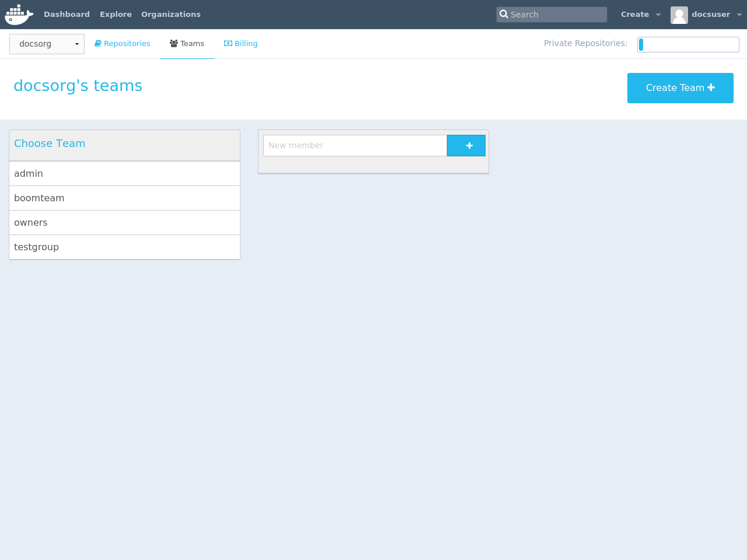Open Organizations in the top navigation

coord(170,15)
